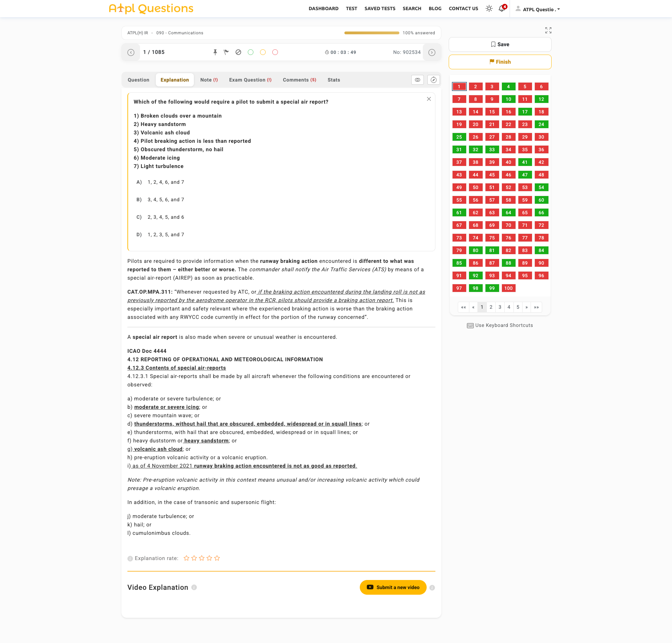This screenshot has height=643, width=672.
Task: Jump to question 100 in grid
Action: [509, 288]
